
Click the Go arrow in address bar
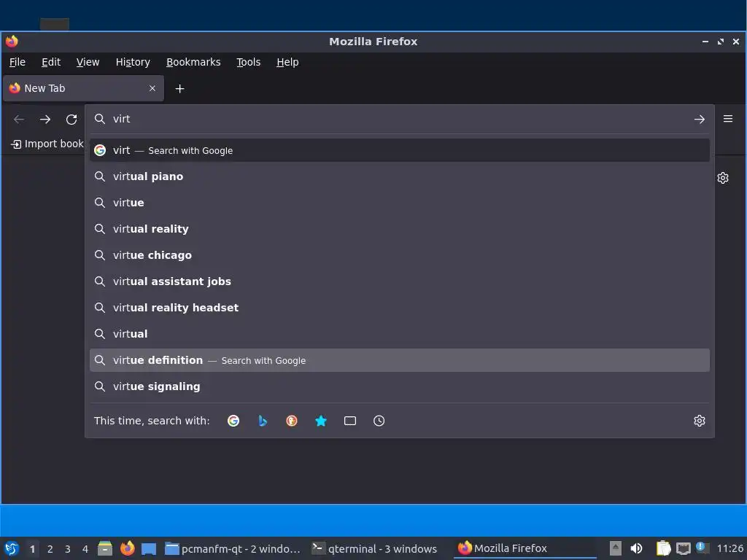coord(700,119)
